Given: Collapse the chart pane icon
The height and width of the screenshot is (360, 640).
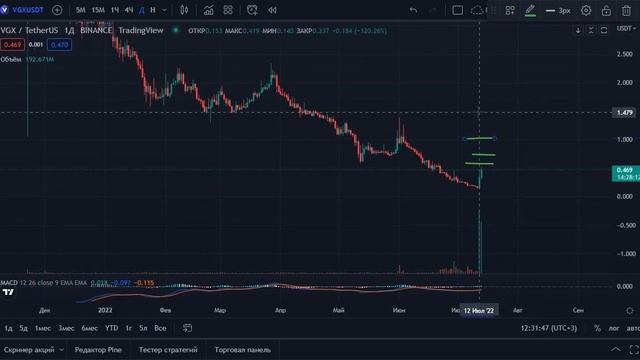Looking at the screenshot, I should click(x=591, y=30).
